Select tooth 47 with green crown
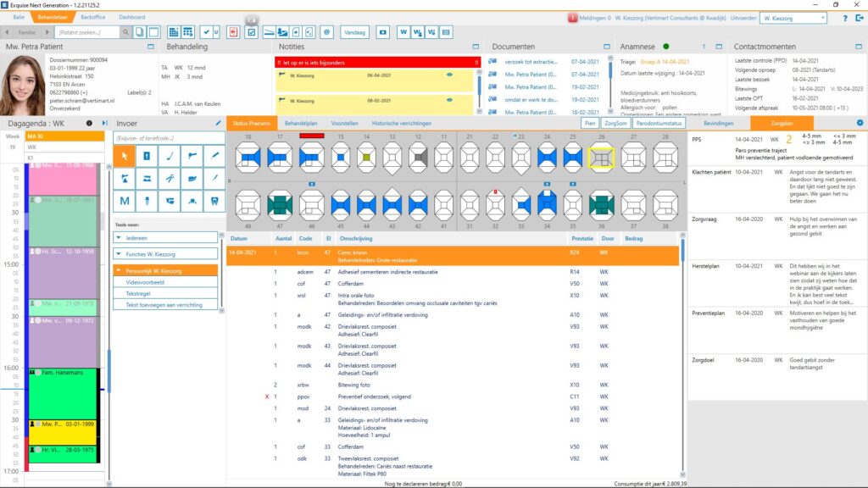The height and width of the screenshot is (488, 868). tap(280, 205)
